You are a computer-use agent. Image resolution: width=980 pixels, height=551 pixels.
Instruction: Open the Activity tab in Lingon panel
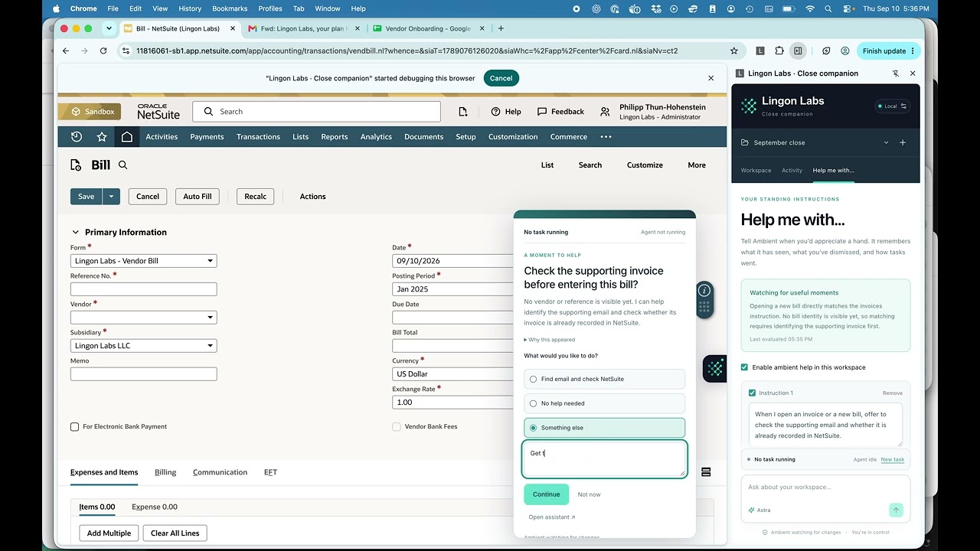point(792,170)
